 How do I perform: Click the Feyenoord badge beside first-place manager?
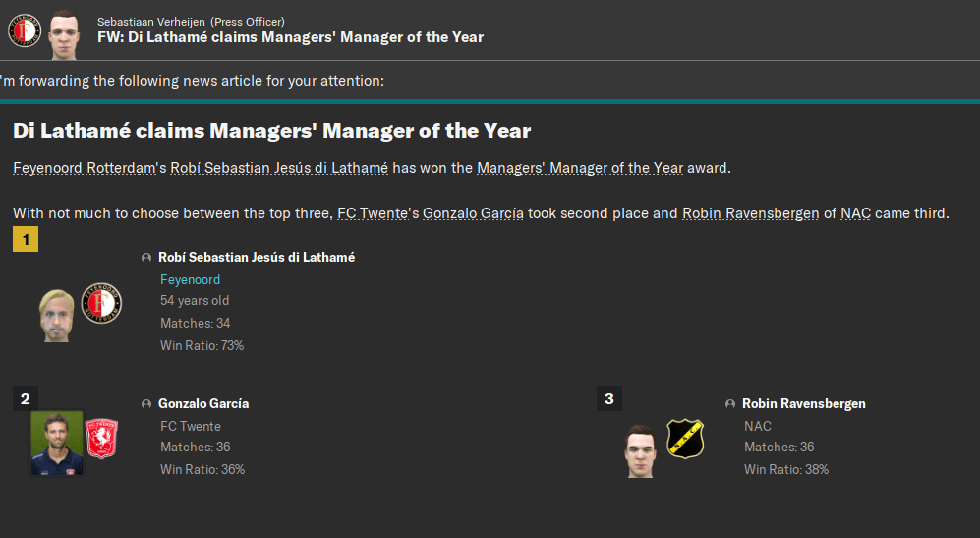coord(101,304)
